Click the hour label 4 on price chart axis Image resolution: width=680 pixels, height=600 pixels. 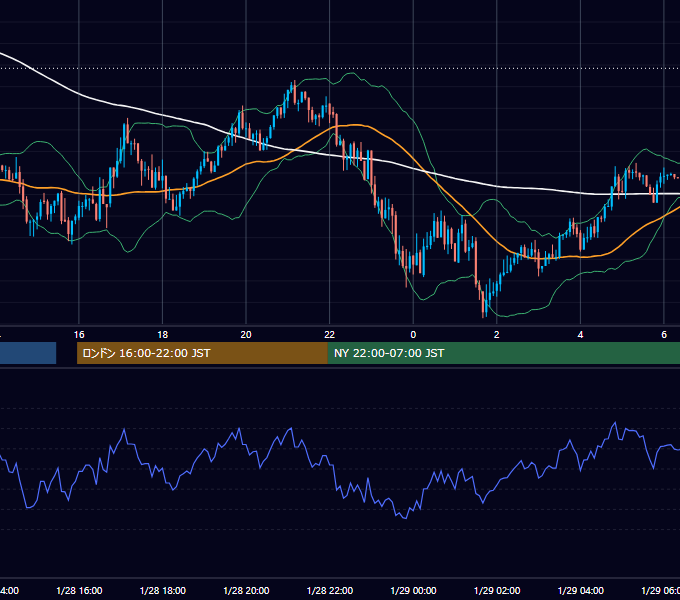580,335
